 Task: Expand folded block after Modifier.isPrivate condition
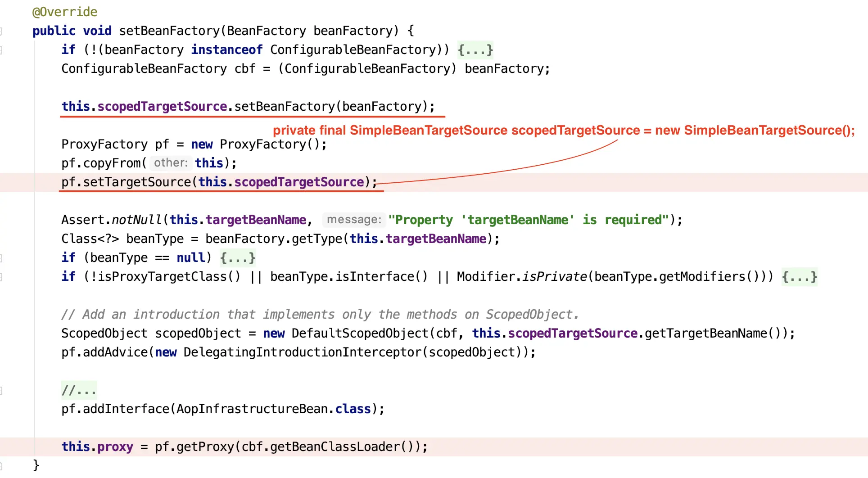coord(799,276)
